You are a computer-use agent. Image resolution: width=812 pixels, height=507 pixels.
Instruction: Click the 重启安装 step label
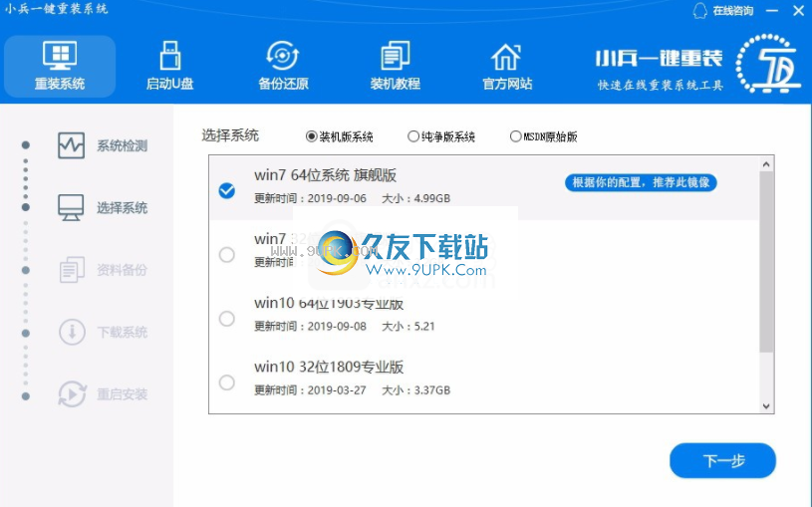tap(123, 394)
